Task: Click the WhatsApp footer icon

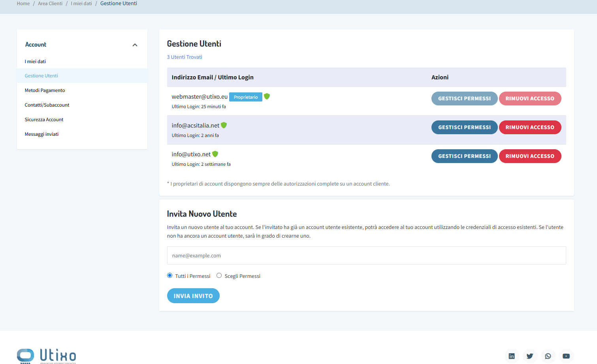Action: (548, 356)
